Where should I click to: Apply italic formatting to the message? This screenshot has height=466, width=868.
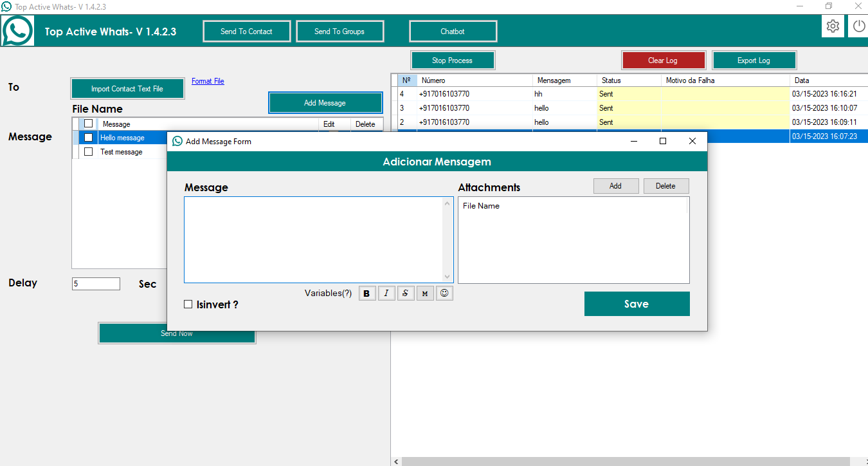[x=386, y=294]
